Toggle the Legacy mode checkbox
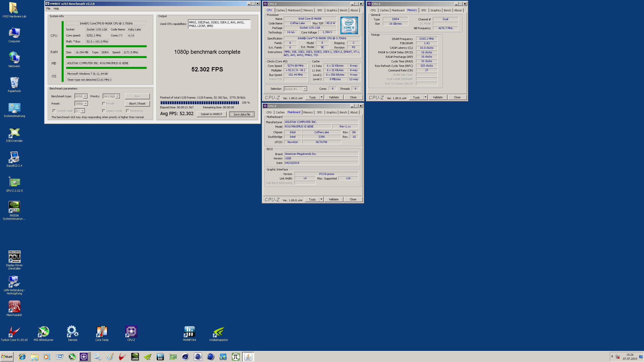644x362 pixels. click(x=103, y=111)
